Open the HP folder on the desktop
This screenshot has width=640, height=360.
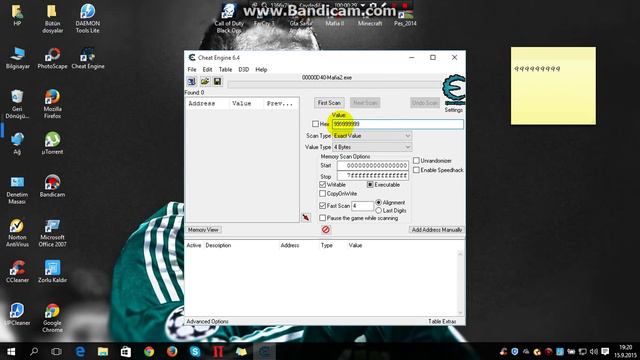(17, 16)
